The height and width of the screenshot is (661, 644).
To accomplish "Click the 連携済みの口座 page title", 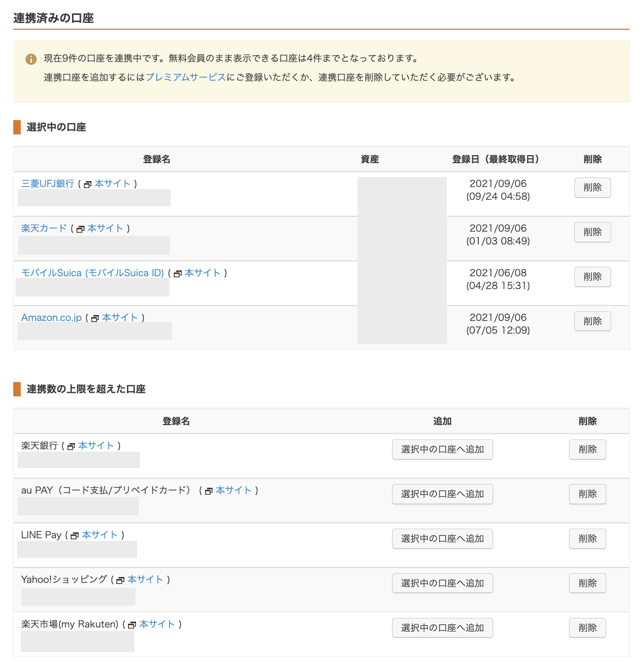I will tap(54, 19).
